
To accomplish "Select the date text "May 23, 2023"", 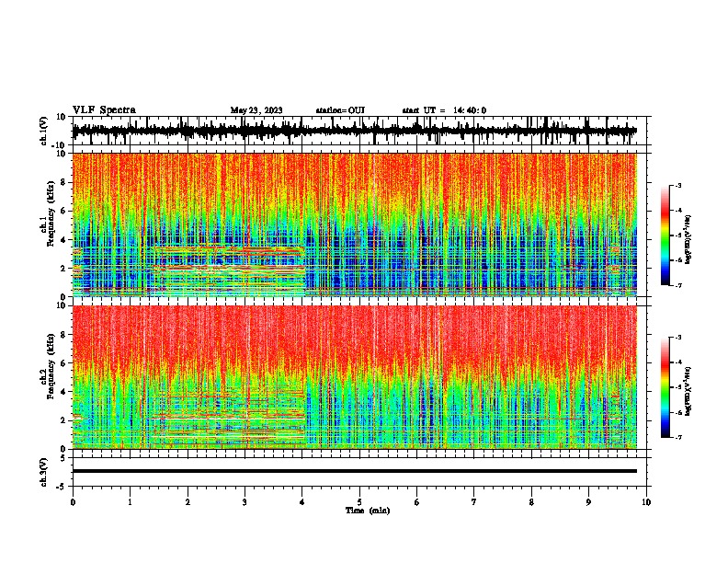I will [256, 110].
